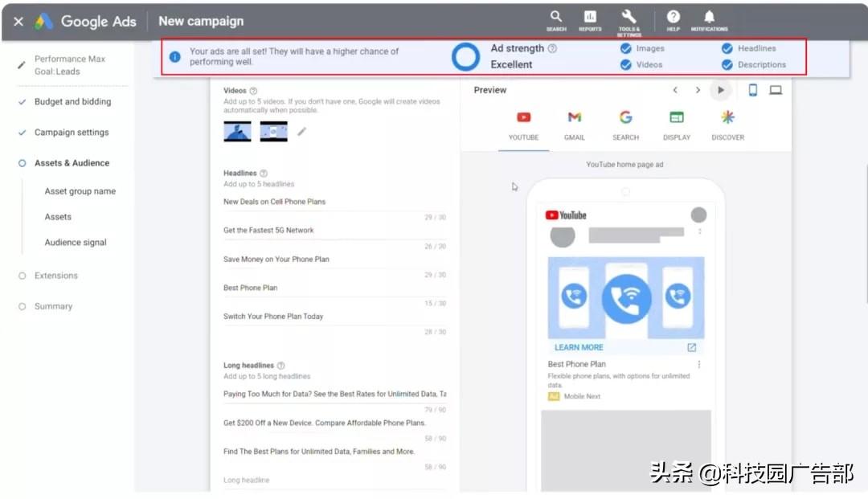Screen dimensions: 868x499
Task: Edit headline New Deals on Cell Phone Plans
Action: point(334,202)
